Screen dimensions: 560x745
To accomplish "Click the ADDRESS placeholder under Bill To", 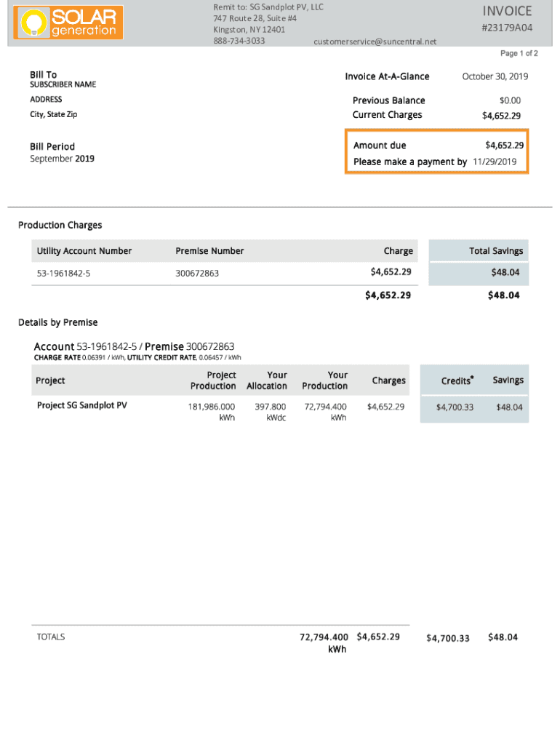I will [46, 100].
